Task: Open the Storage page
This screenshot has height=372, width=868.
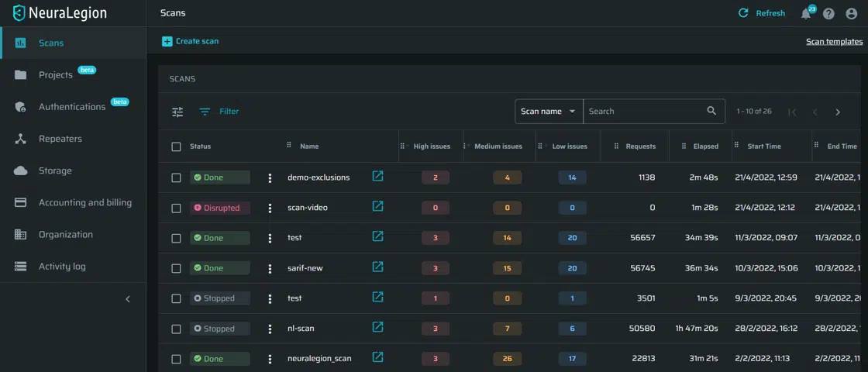Action: (x=73, y=170)
